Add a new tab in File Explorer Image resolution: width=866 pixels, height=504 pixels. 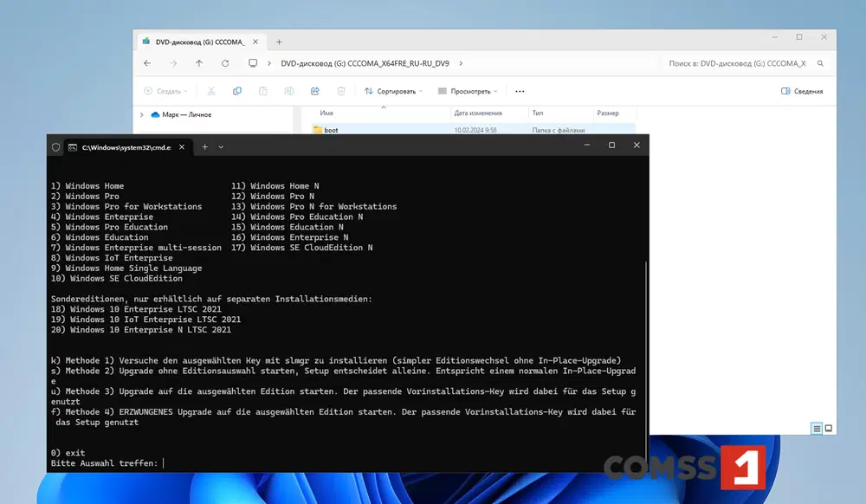pos(279,42)
